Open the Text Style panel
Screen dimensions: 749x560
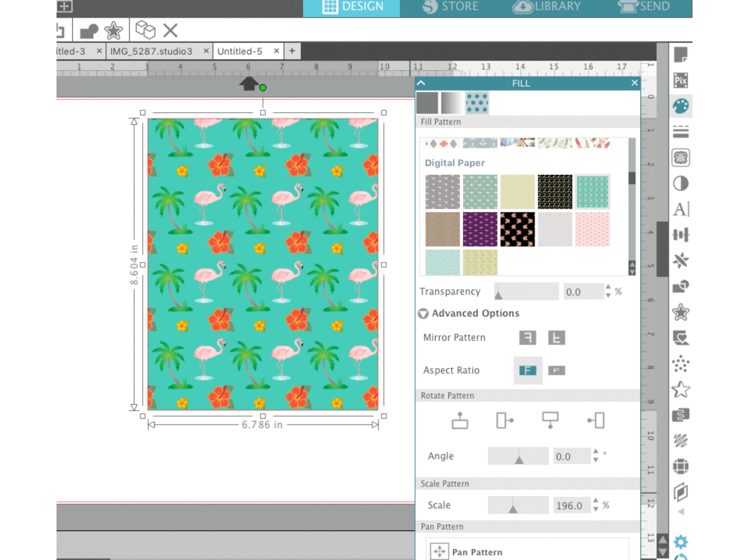click(x=680, y=209)
